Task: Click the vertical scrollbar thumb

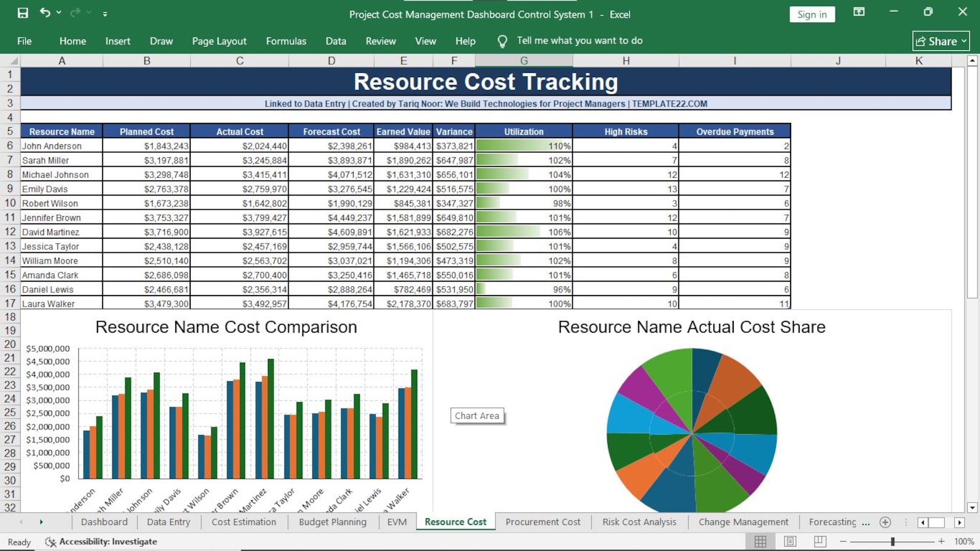Action: coord(972,183)
